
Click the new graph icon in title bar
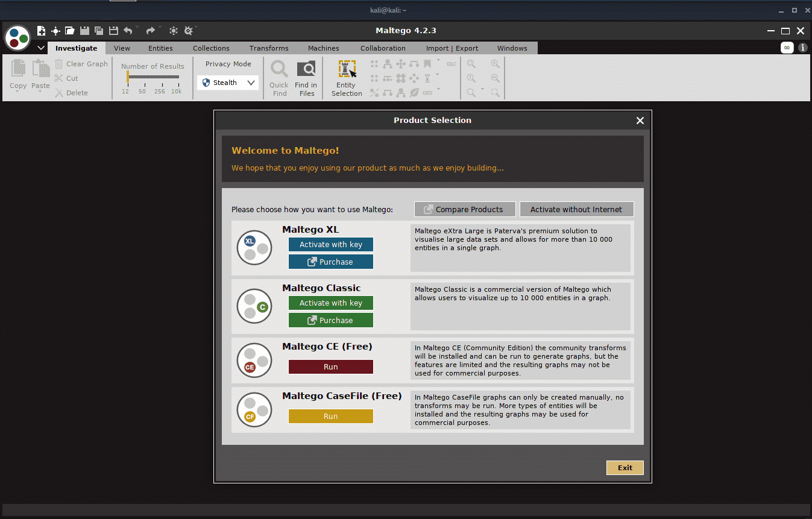[x=41, y=31]
